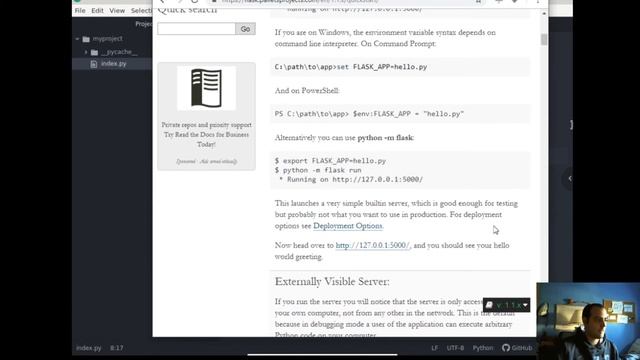Screen dimensions: 640x360
Task: Click the 'python -m flask run' code line
Action: pyautogui.click(x=318, y=170)
